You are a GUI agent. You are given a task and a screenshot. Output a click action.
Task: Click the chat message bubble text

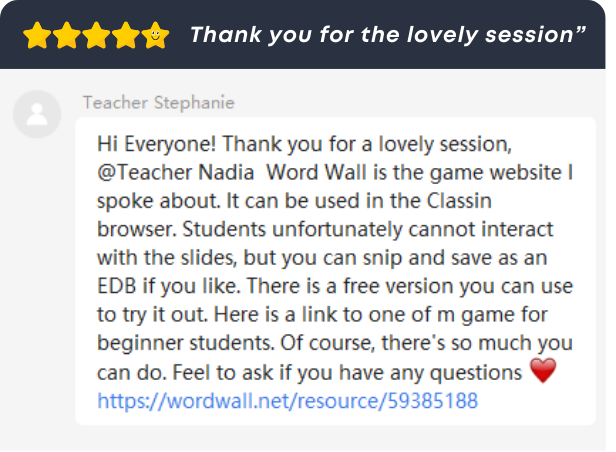point(336,271)
